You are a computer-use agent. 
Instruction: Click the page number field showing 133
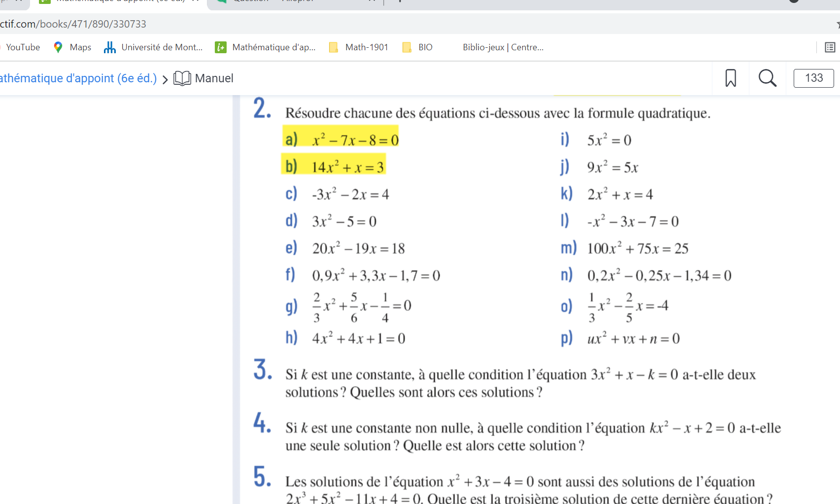coord(813,78)
